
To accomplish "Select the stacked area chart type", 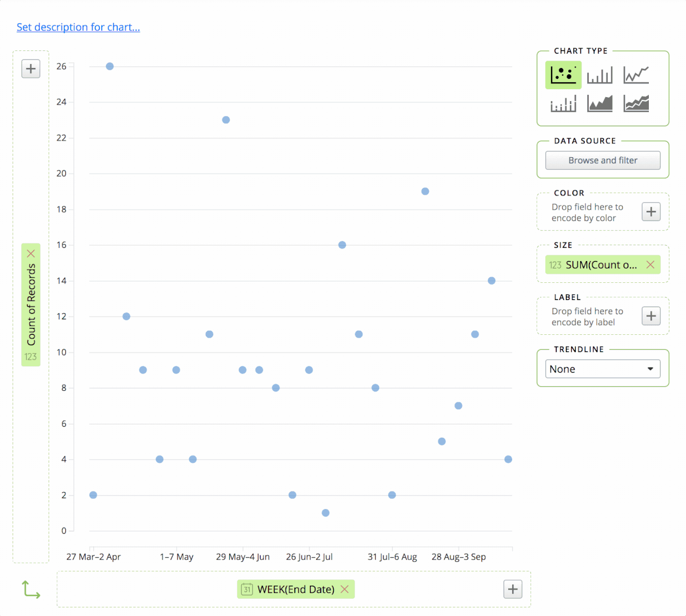I will (636, 103).
